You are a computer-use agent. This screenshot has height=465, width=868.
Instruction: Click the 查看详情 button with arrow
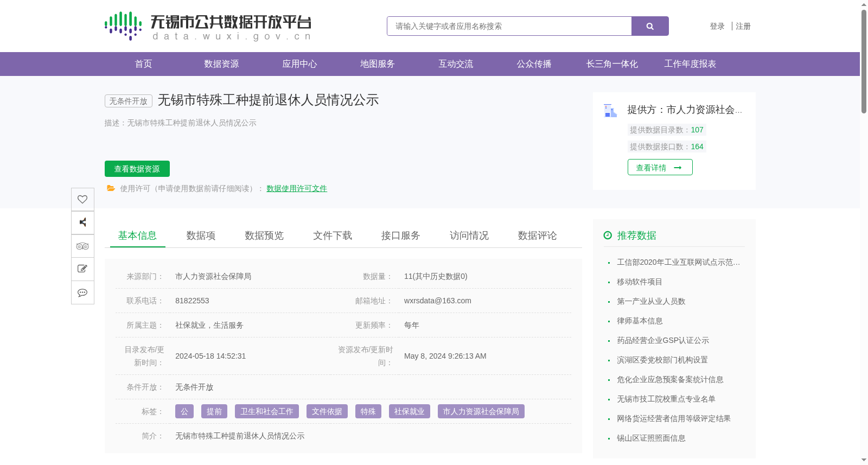click(660, 167)
